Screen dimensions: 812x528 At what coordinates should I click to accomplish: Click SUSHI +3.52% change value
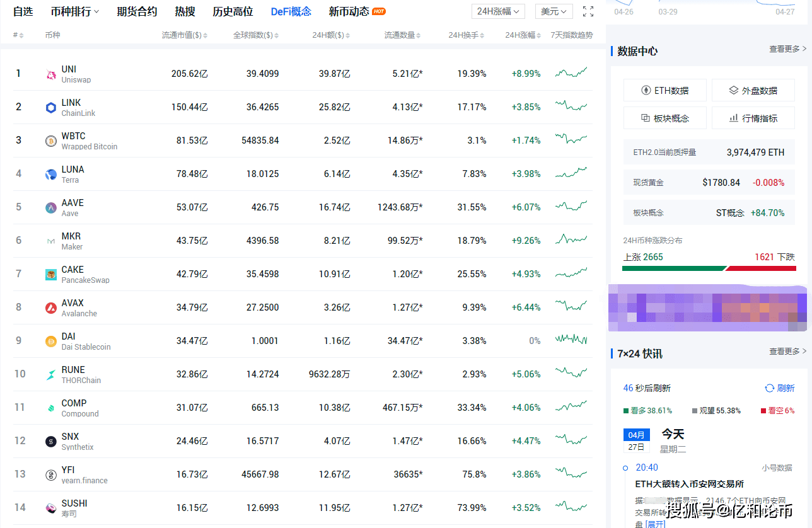(x=526, y=508)
